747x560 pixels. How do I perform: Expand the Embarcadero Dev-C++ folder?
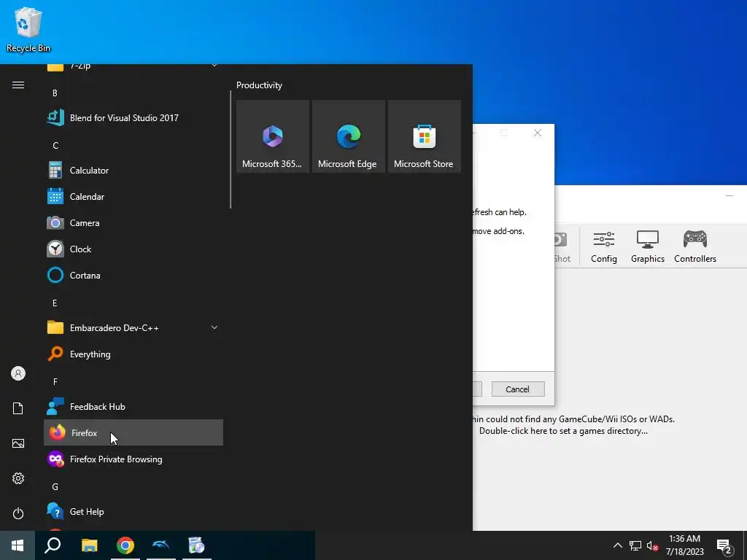click(x=133, y=327)
